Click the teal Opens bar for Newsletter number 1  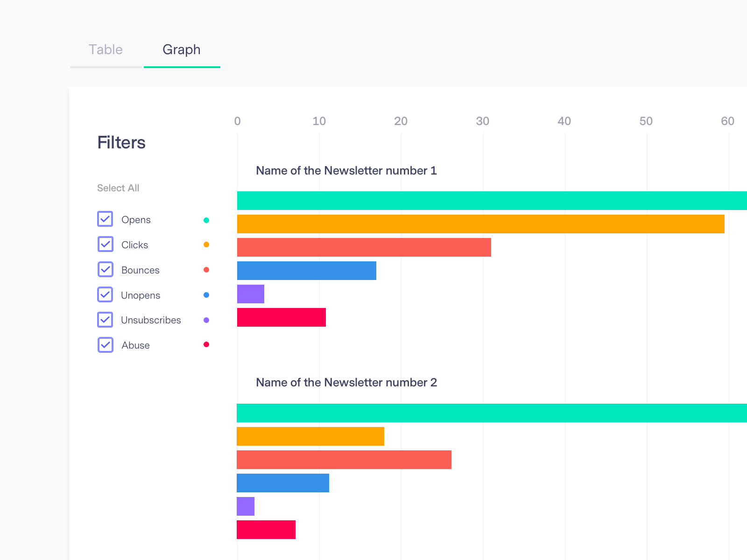(x=467, y=200)
